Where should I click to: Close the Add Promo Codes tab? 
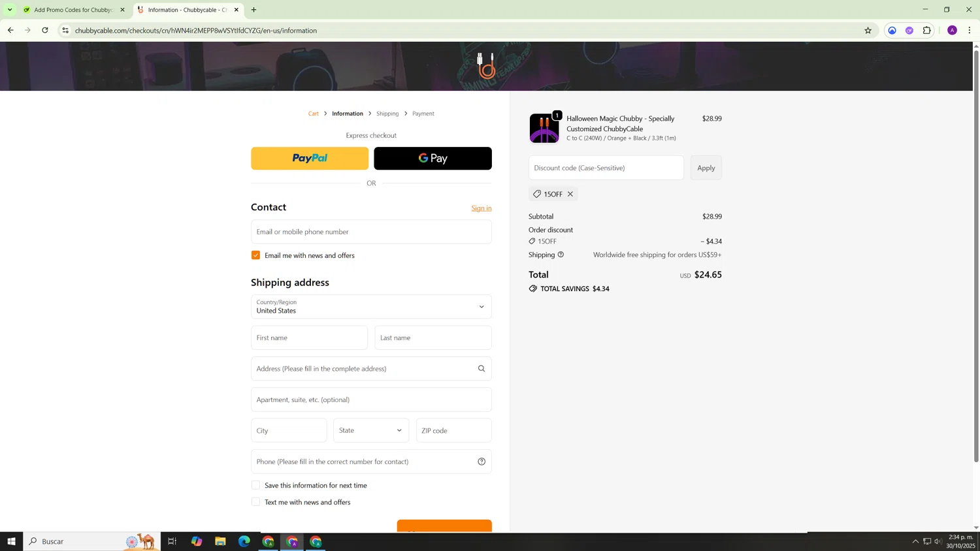pyautogui.click(x=122, y=10)
